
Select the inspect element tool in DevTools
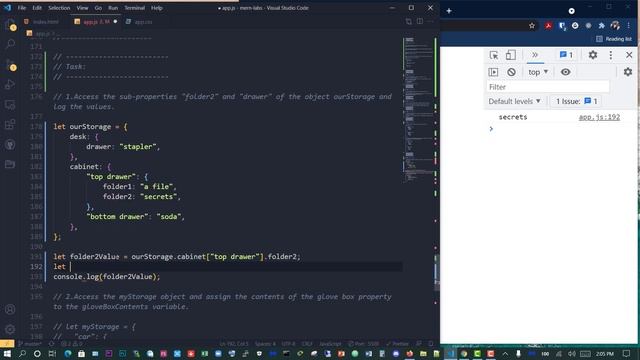tap(493, 55)
